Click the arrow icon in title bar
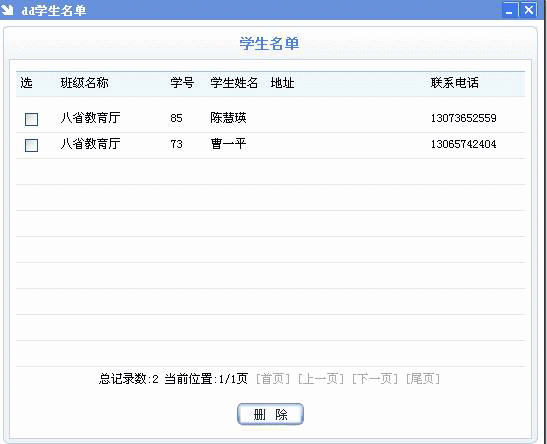This screenshot has width=547, height=444. pos(7,10)
